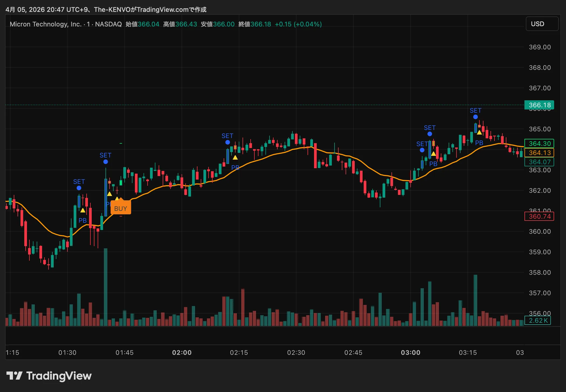Click the yellow triangle below the 02:15 SET marker
Viewport: 566px width, 392px height.
click(x=235, y=157)
